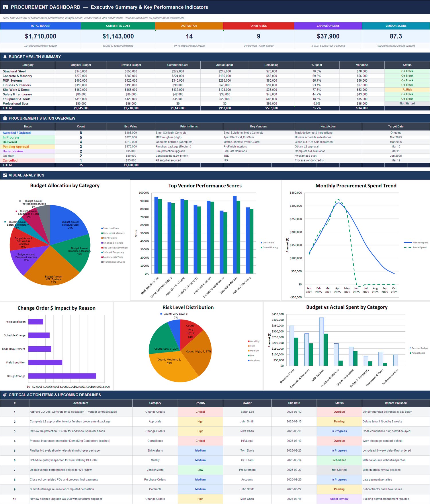Click the Overdue status for action item 1
This screenshot has width=430, height=504.
pyautogui.click(x=339, y=412)
